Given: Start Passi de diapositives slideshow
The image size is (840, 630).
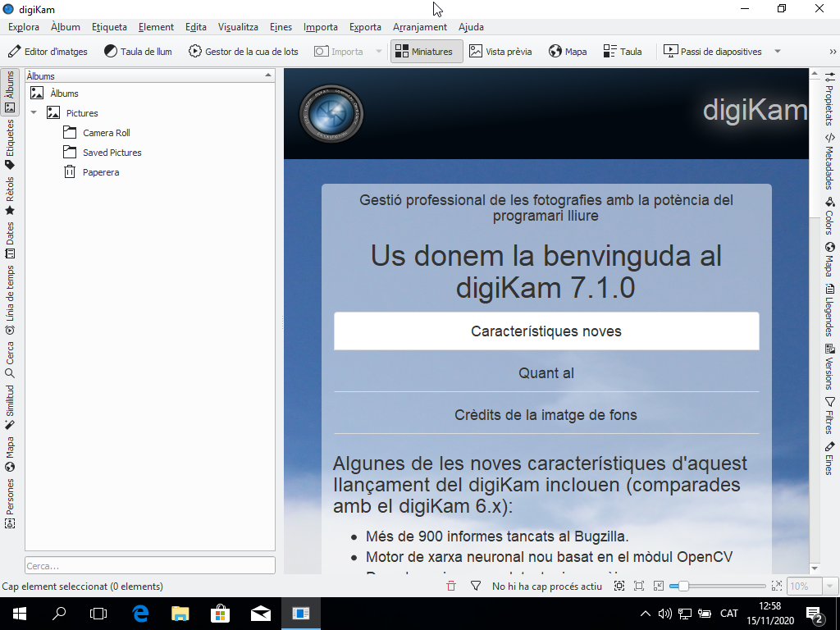Looking at the screenshot, I should (713, 52).
